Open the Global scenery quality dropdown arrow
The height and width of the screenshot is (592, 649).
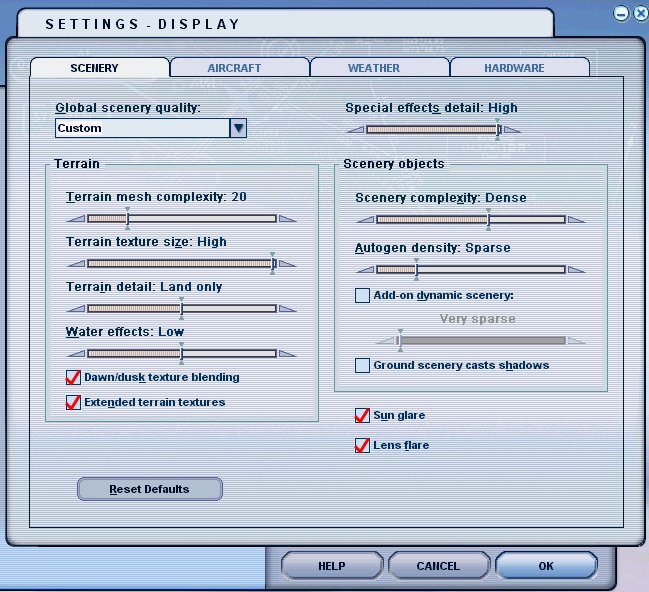[x=238, y=128]
